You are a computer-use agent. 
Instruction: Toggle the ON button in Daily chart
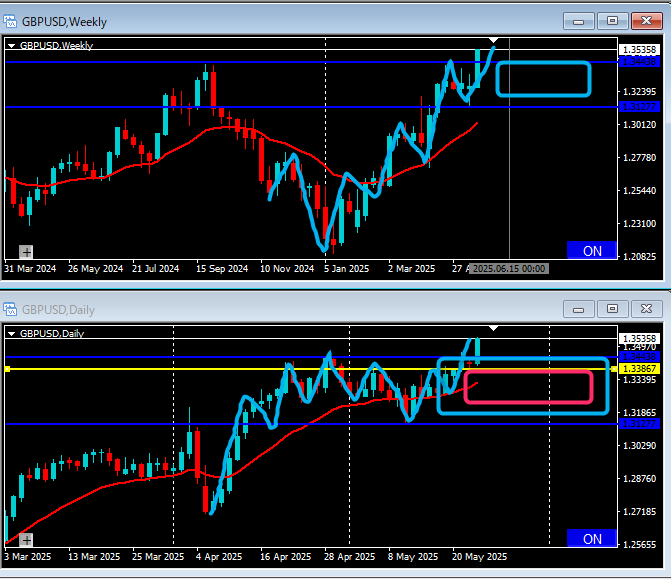(592, 538)
